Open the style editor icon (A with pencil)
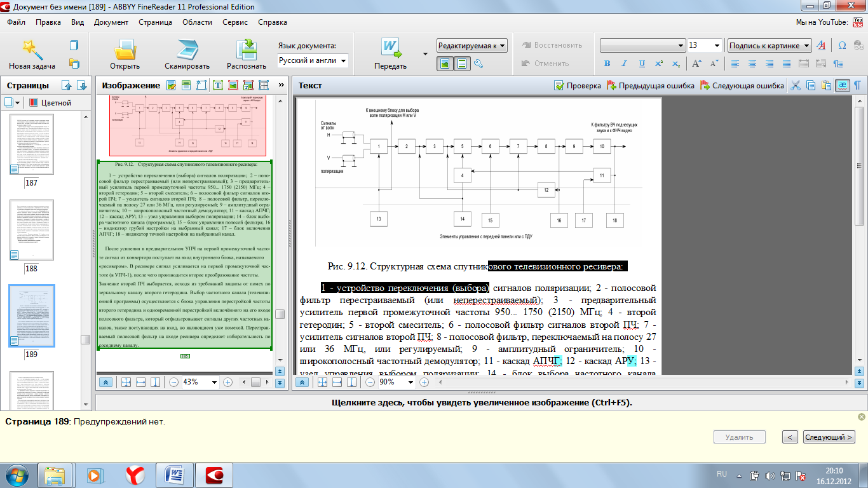Image resolution: width=868 pixels, height=488 pixels. click(821, 46)
